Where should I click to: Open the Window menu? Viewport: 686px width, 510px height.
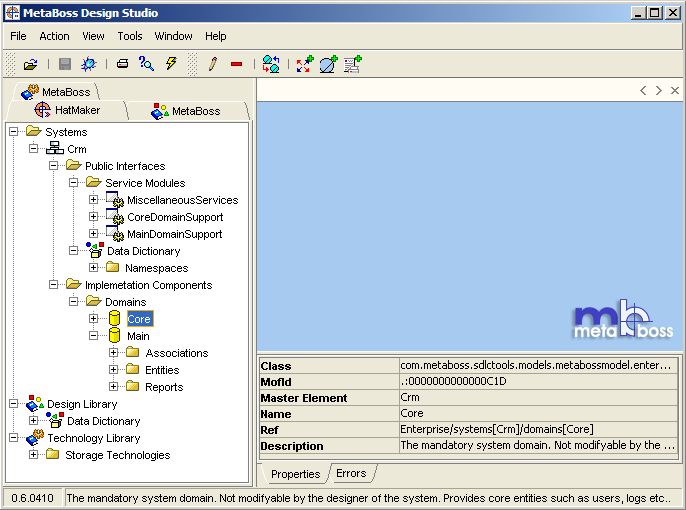(173, 36)
